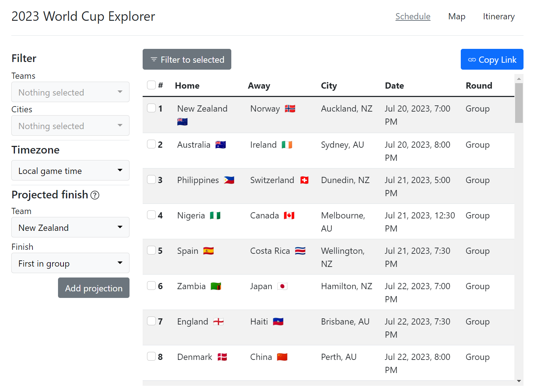Image resolution: width=533 pixels, height=392 pixels.
Task: Open the Itinerary page
Action: (499, 17)
